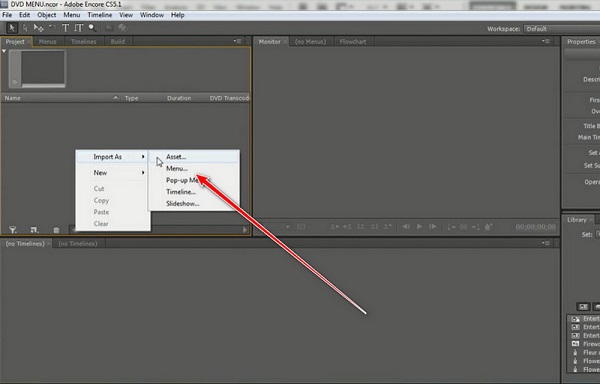
Task: Switch to the Monitor tab
Action: point(269,42)
